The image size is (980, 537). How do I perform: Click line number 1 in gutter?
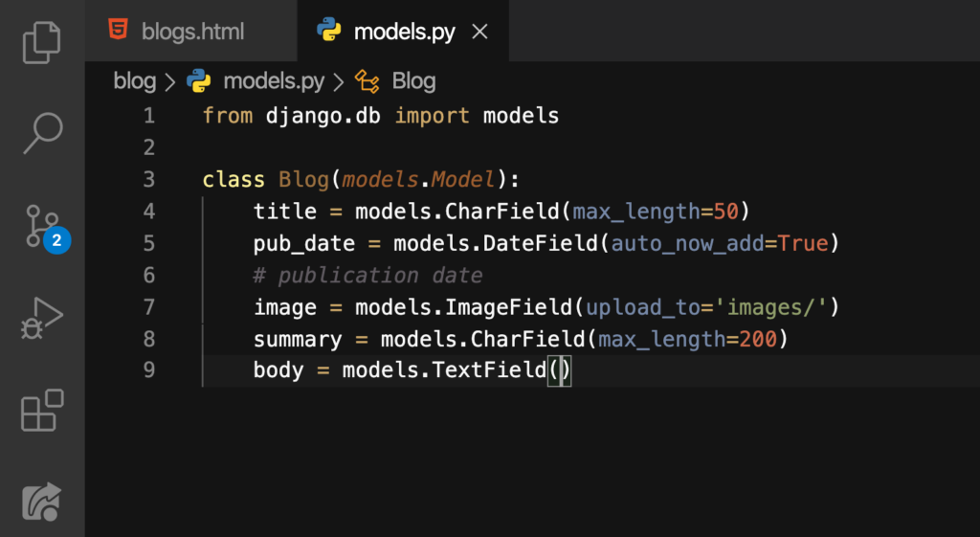[x=148, y=116]
